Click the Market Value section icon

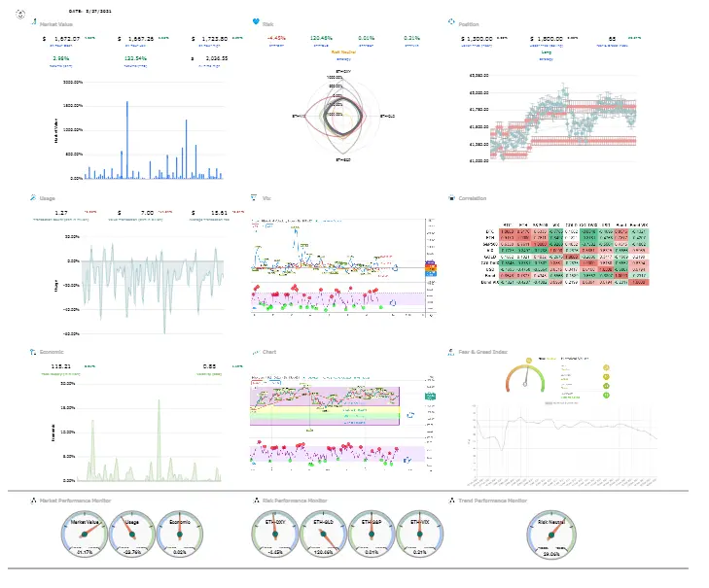coord(34,21)
